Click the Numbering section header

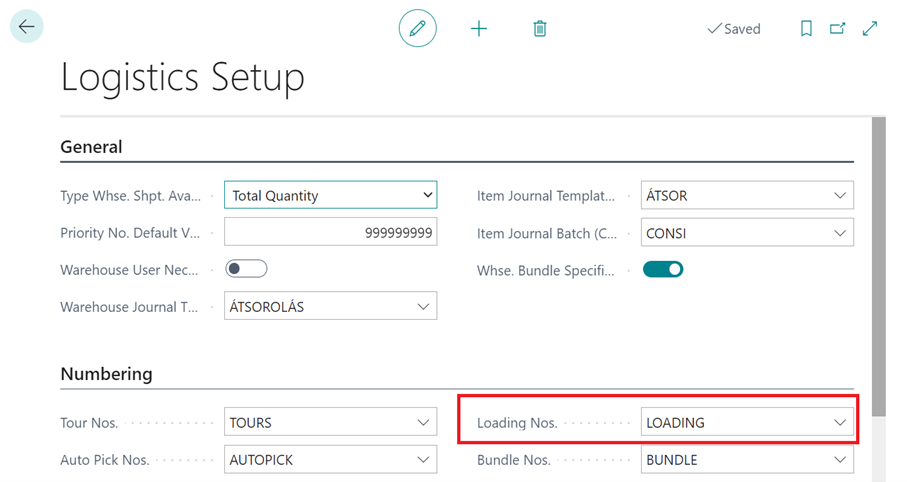tap(106, 374)
